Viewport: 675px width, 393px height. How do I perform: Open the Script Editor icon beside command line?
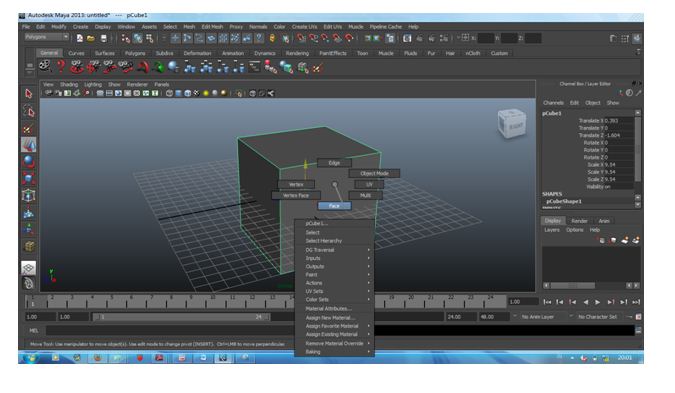click(638, 331)
